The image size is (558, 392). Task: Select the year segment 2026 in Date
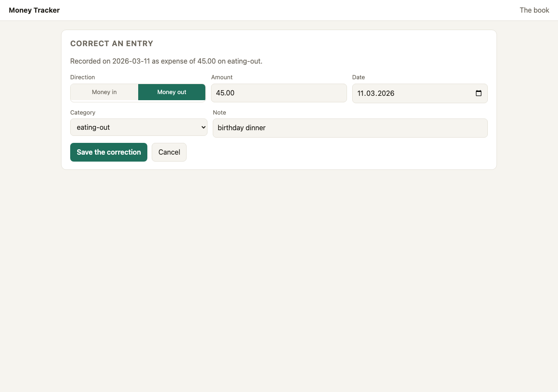(x=387, y=93)
